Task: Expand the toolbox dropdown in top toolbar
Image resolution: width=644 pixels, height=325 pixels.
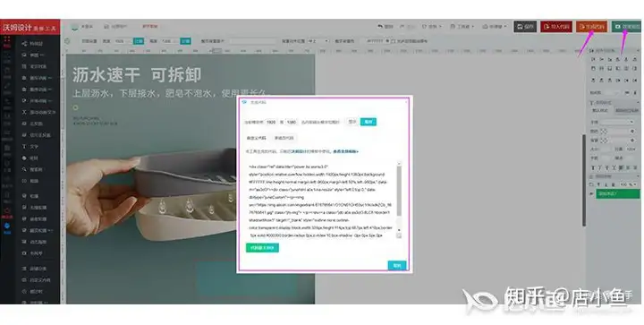Action: click(x=462, y=27)
